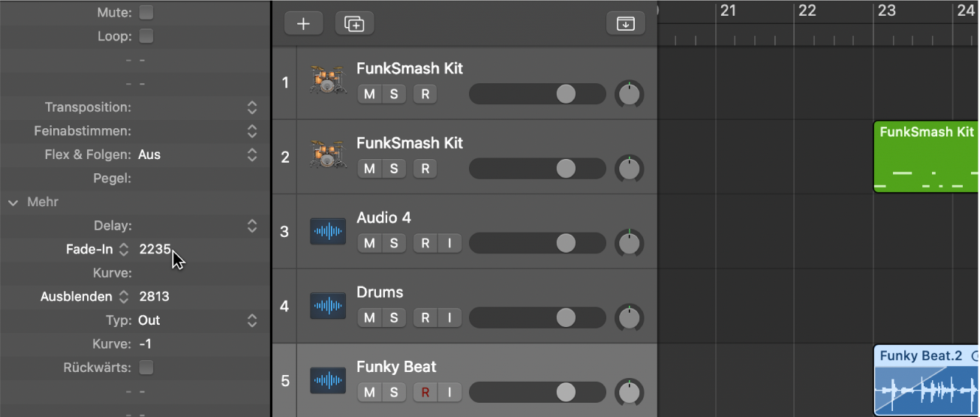Click the Fade-In value field
Screen dimensions: 980x417
pos(155,249)
